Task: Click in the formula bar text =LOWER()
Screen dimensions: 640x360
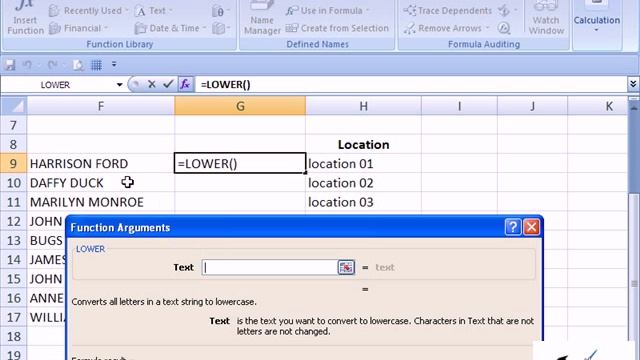Action: point(225,84)
